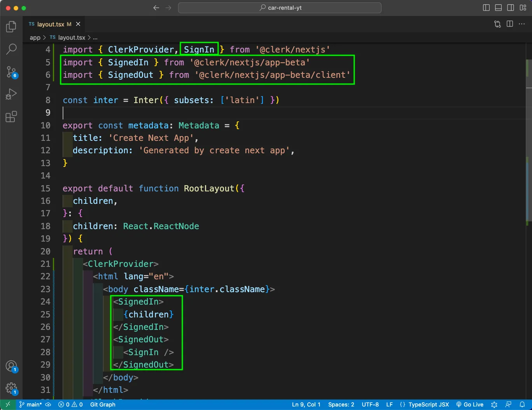
Task: Click 'lang="en"' attribute on line 22
Action: click(146, 277)
